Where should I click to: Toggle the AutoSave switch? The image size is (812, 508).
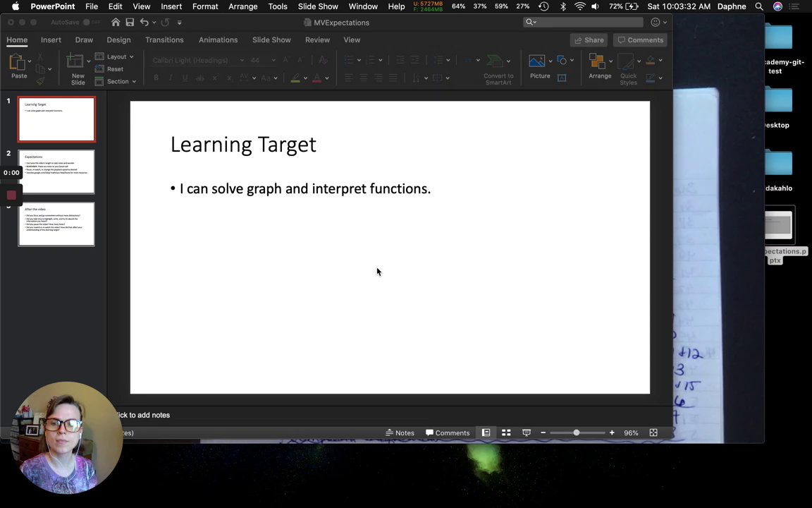[92, 23]
